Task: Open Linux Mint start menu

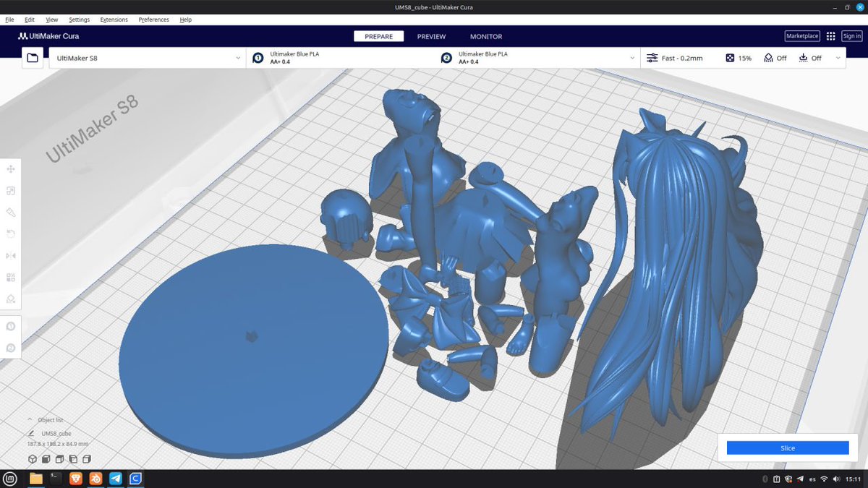Action: tap(10, 479)
